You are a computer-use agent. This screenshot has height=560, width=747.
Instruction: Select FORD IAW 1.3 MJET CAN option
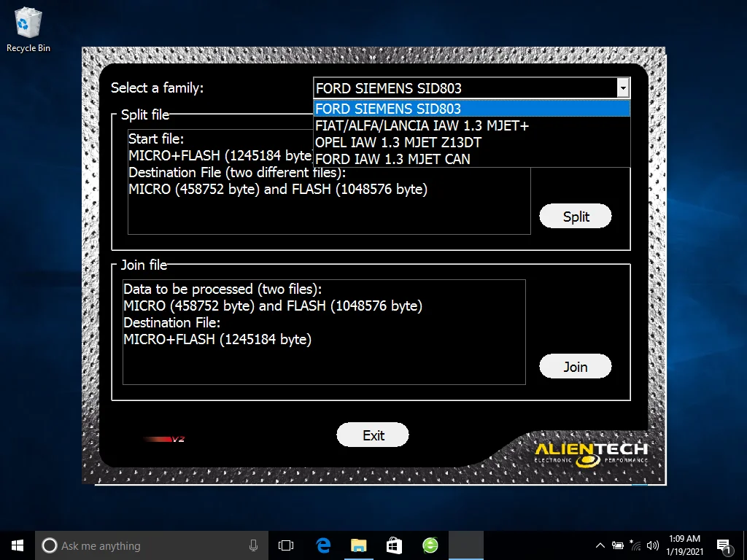472,159
